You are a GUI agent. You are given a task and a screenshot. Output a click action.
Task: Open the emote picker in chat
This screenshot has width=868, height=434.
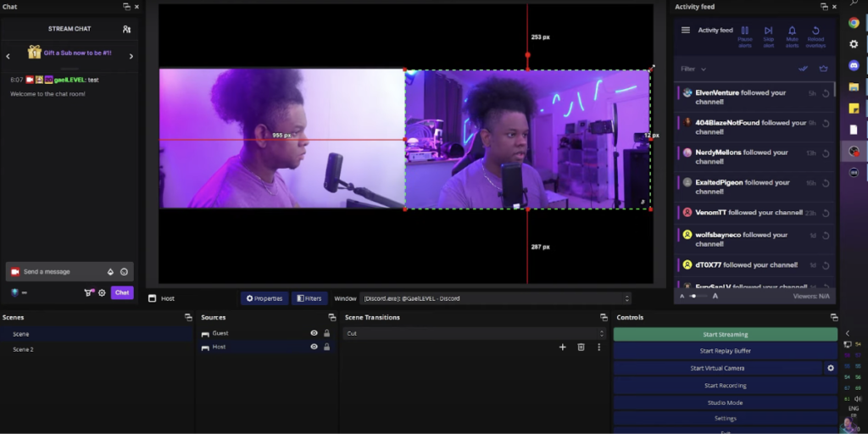pyautogui.click(x=124, y=272)
